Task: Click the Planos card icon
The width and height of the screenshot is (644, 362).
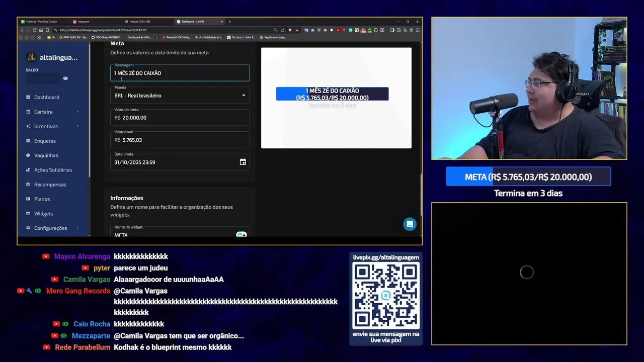Action: click(x=28, y=199)
